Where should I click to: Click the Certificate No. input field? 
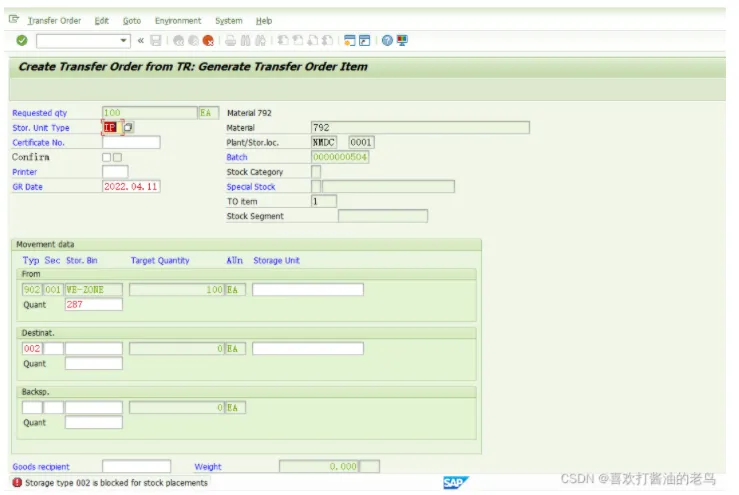[x=131, y=142]
